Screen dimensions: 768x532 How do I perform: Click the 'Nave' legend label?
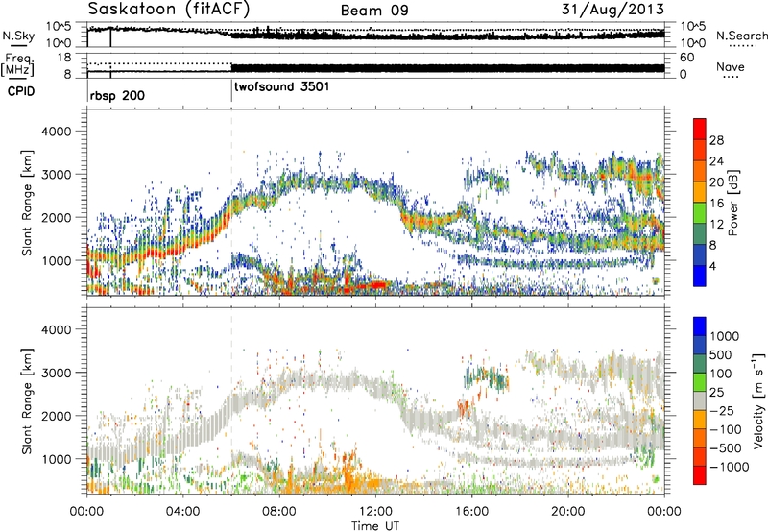[x=730, y=66]
